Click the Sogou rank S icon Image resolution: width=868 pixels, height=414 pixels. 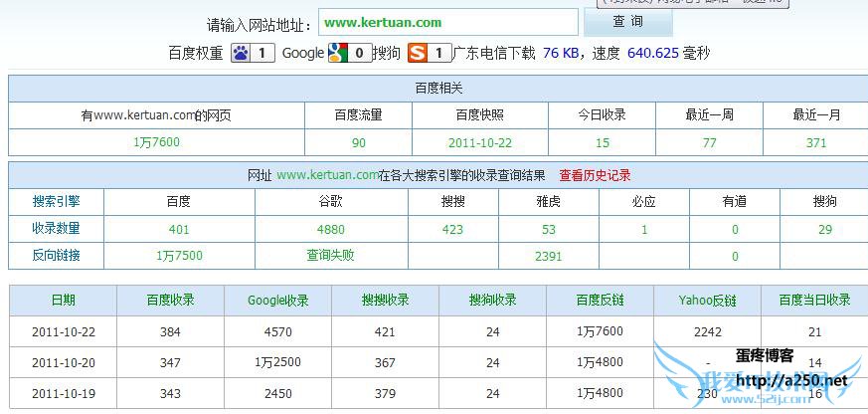pos(430,53)
